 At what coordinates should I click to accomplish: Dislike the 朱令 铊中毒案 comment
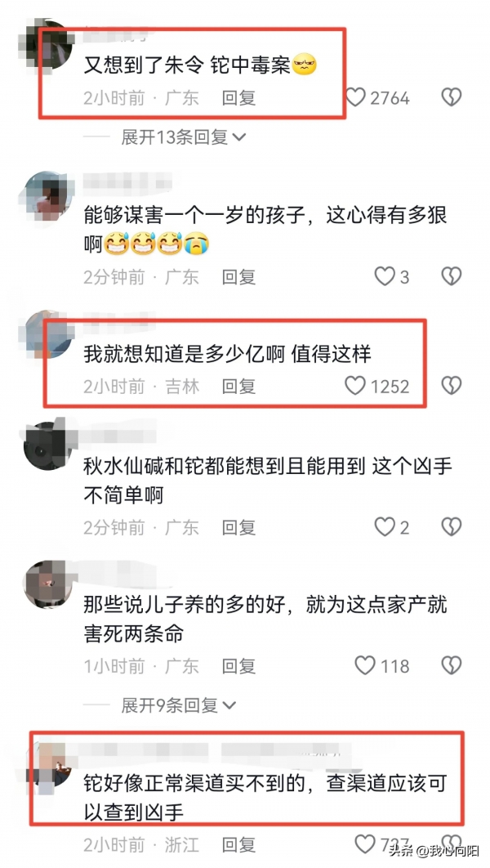(452, 98)
